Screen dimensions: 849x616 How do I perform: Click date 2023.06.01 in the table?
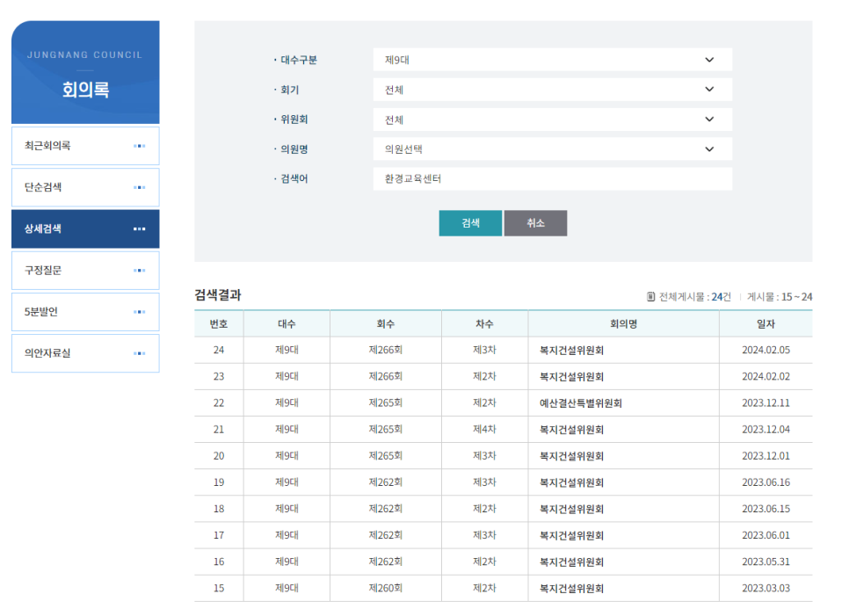coord(766,535)
